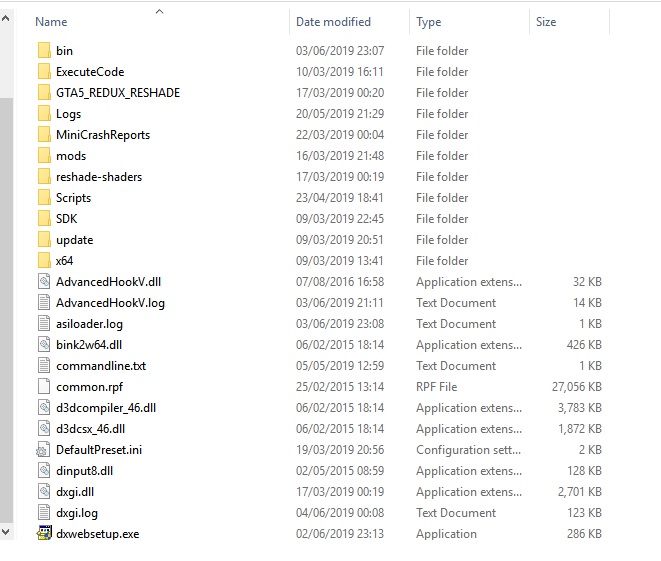Click the sort direction arrow above Name
This screenshot has height=561, width=661.
pyautogui.click(x=159, y=11)
